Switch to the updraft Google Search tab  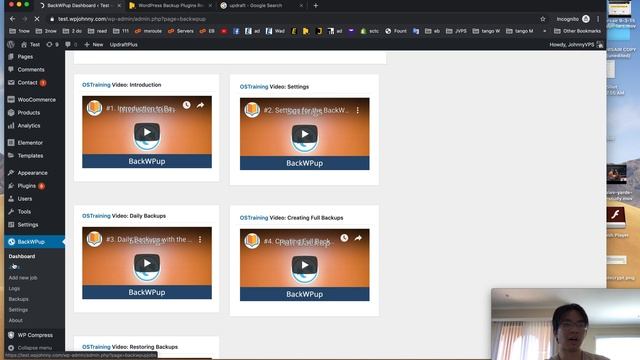click(261, 5)
